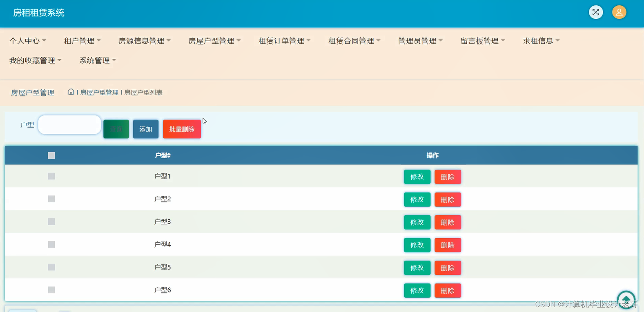Focus the 户型 search input field
This screenshot has height=312, width=644.
pyautogui.click(x=69, y=125)
